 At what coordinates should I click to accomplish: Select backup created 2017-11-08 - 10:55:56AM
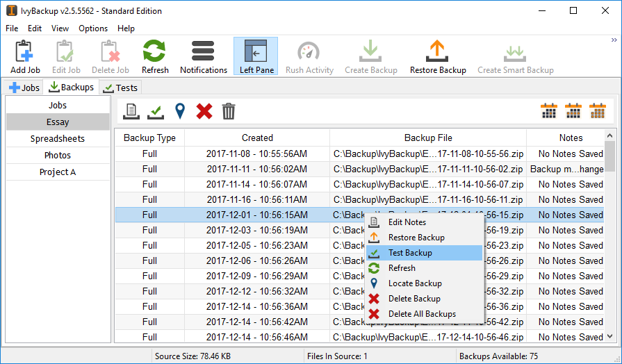(360, 154)
